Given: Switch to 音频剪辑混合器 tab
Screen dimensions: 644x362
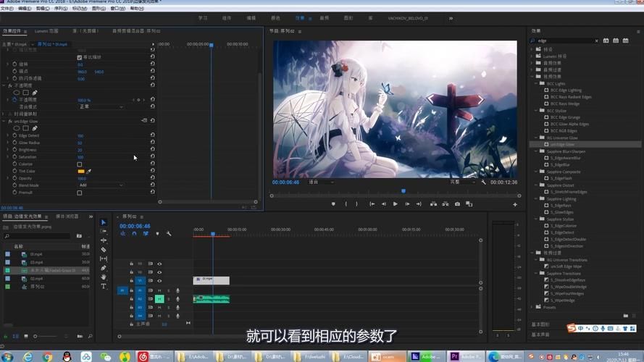Looking at the screenshot, I should 136,31.
